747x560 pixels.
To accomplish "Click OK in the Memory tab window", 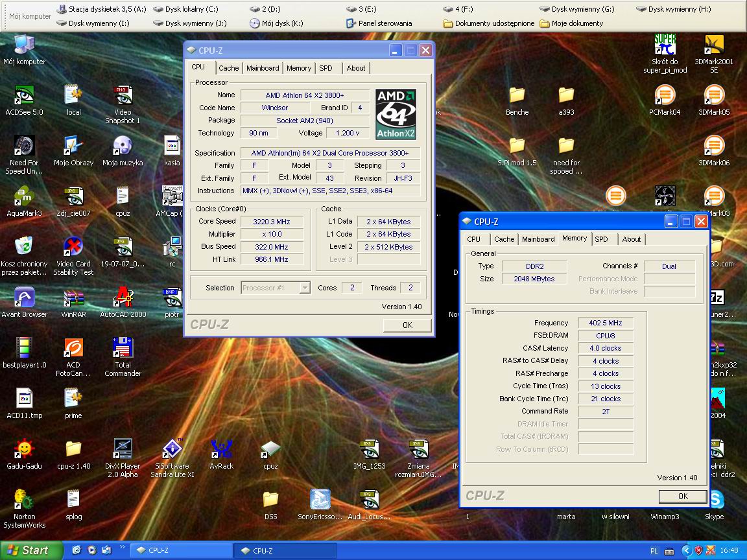I will (x=683, y=496).
